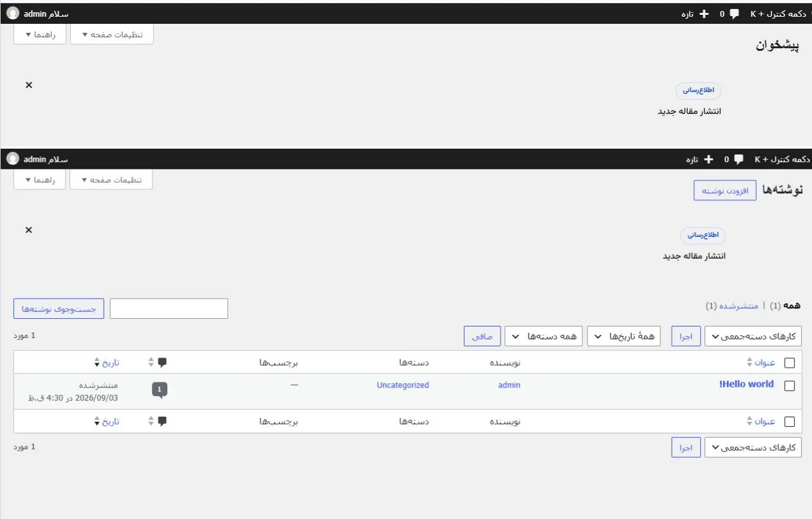
Task: Tick the checkbox for the Hello world! post
Action: click(x=789, y=386)
